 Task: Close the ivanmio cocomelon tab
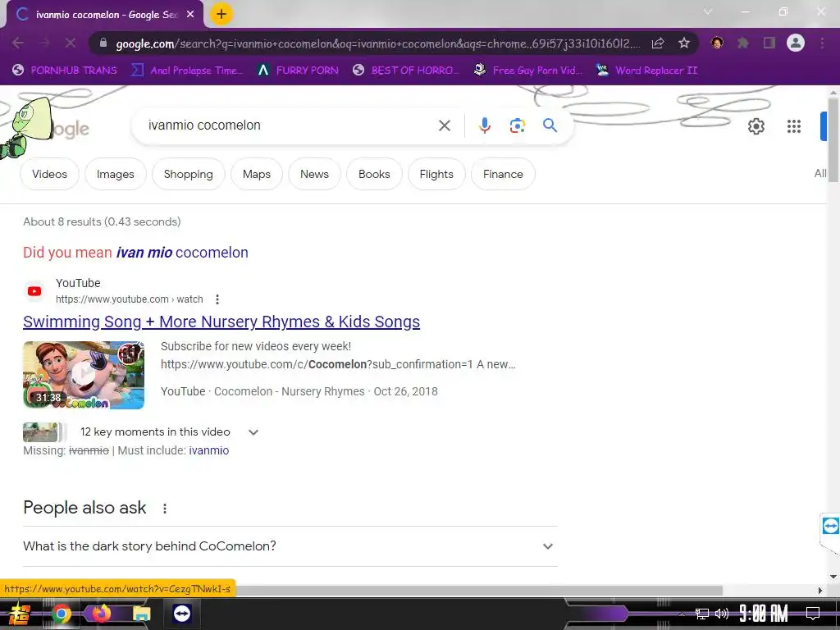click(x=190, y=15)
